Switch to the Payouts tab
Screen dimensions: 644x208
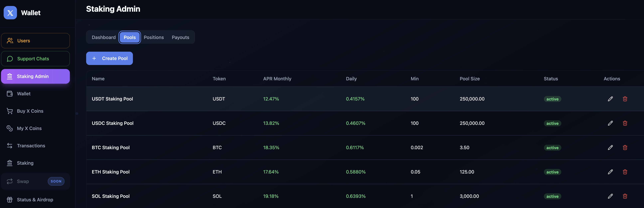tap(180, 37)
